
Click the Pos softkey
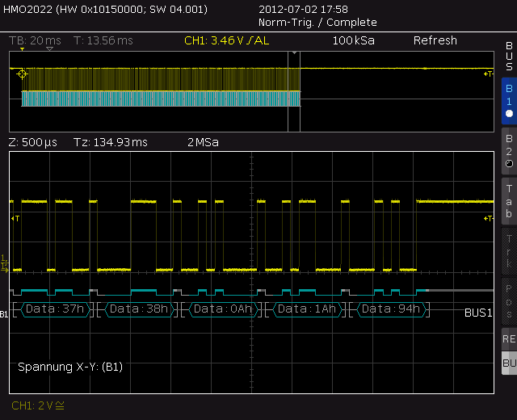(509, 301)
